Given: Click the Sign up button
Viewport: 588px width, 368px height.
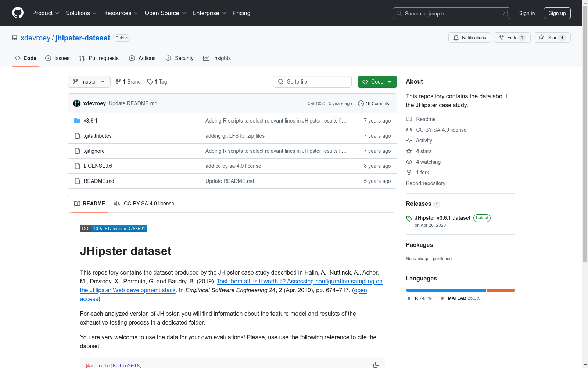Looking at the screenshot, I should (x=557, y=13).
